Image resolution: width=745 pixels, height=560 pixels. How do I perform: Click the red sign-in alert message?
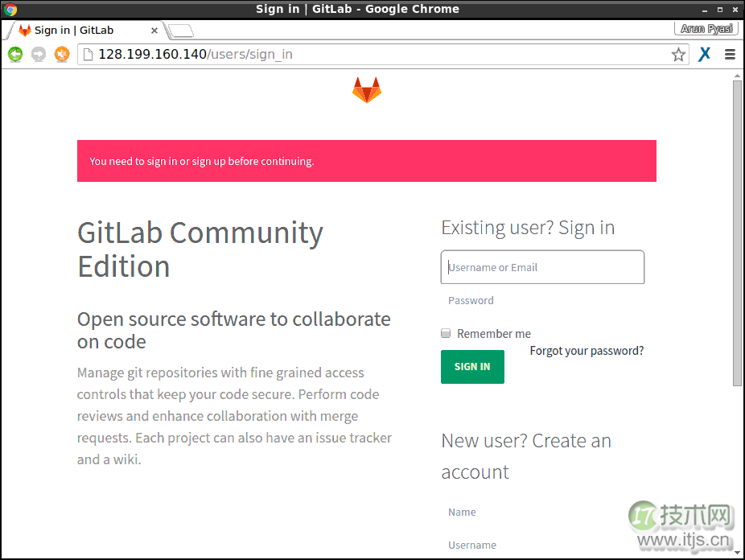(x=367, y=161)
